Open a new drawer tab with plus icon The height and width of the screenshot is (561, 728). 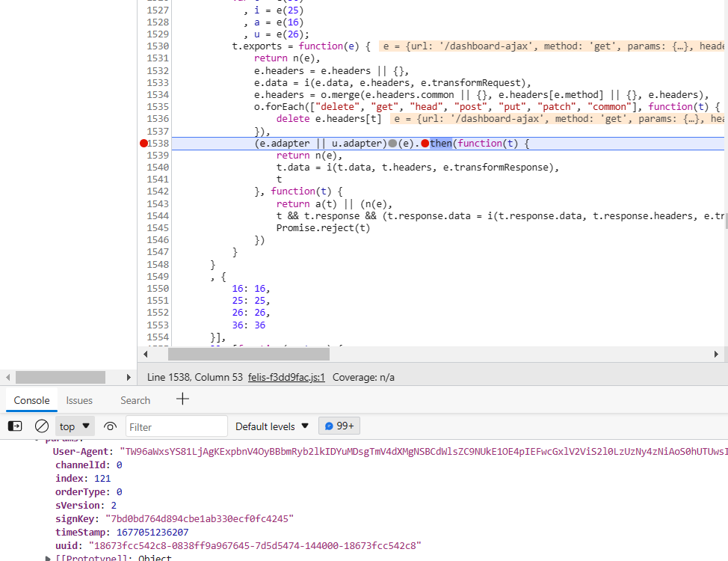(x=182, y=399)
